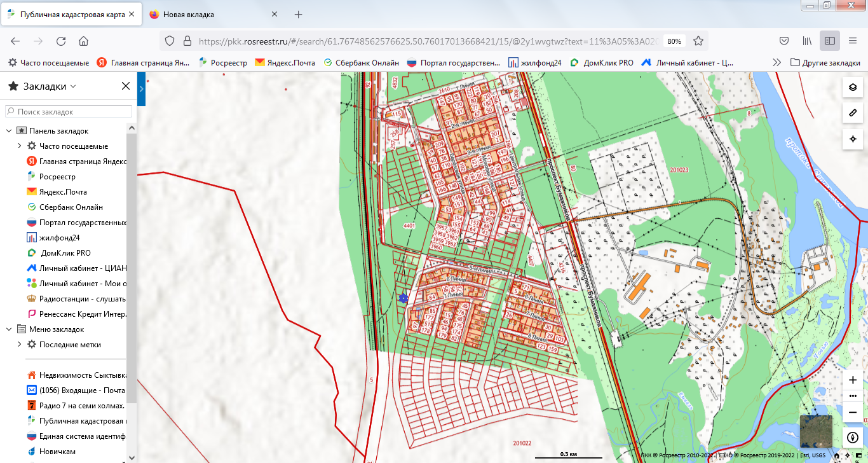The width and height of the screenshot is (868, 463).
Task: Save page to Pocket
Action: 784,41
